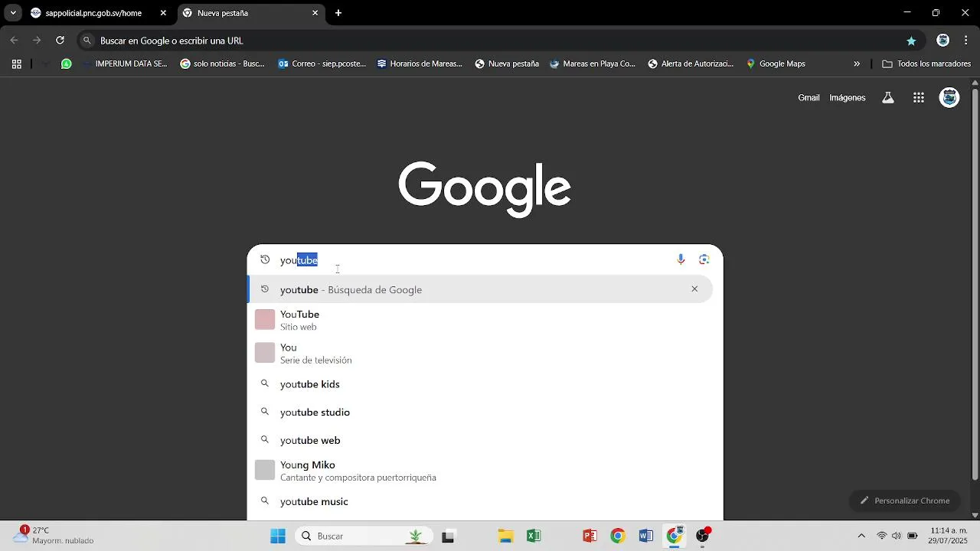Open Personalizar Chrome button
980x551 pixels.
tap(905, 500)
